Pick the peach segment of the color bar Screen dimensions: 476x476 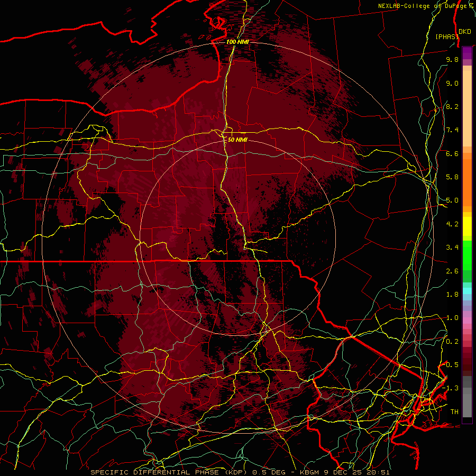pyautogui.click(x=467, y=106)
